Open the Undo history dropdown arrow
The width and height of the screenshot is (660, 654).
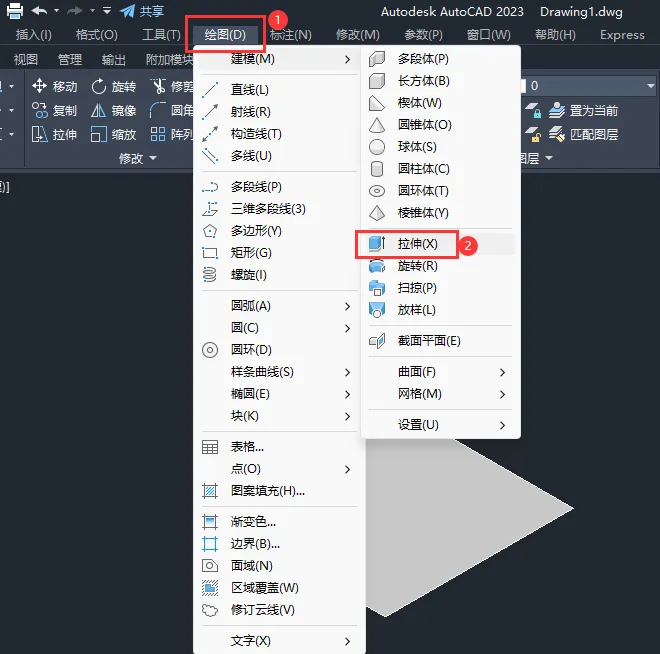coord(56,11)
